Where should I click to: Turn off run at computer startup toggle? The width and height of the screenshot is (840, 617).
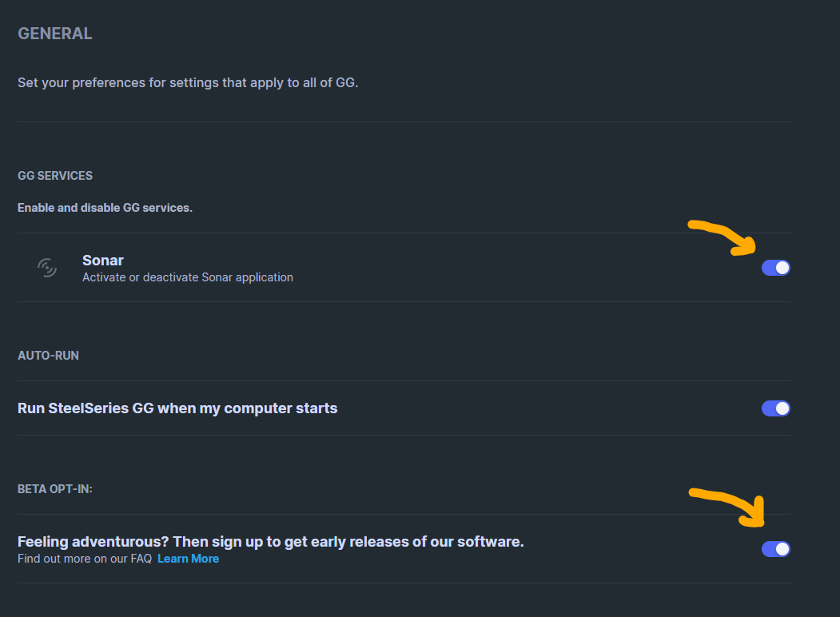click(775, 408)
